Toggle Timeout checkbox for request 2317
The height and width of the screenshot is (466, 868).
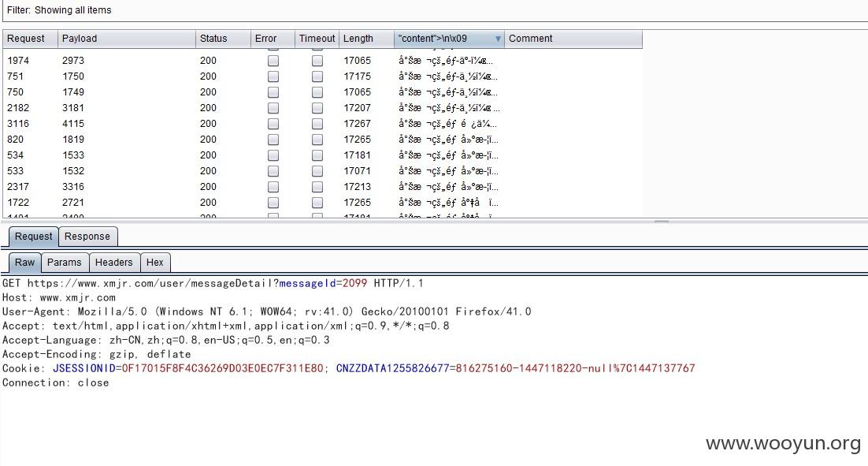tap(317, 187)
